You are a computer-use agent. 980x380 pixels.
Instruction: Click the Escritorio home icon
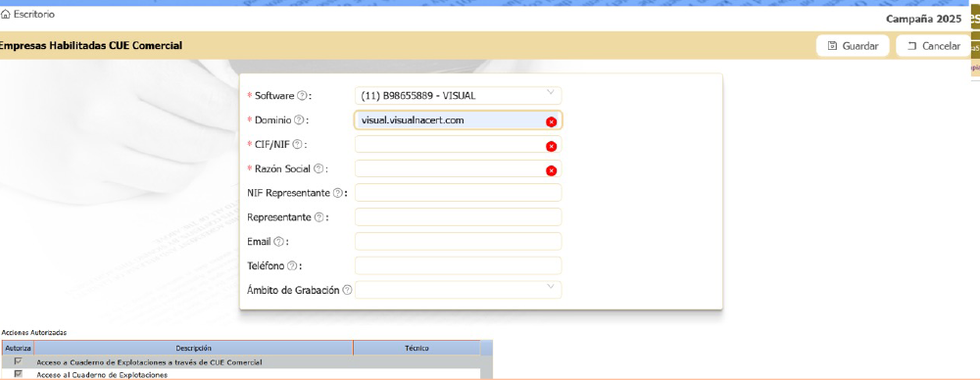pyautogui.click(x=6, y=14)
